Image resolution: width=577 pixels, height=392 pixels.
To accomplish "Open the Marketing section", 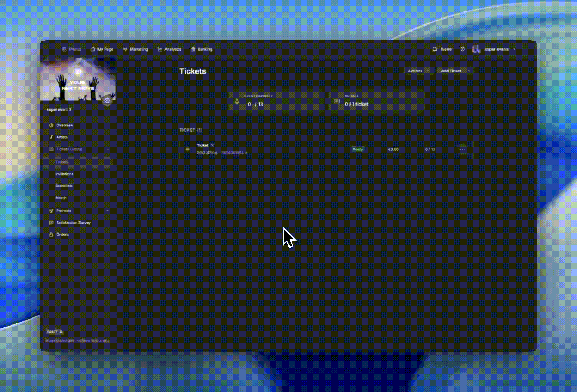I will coord(136,50).
